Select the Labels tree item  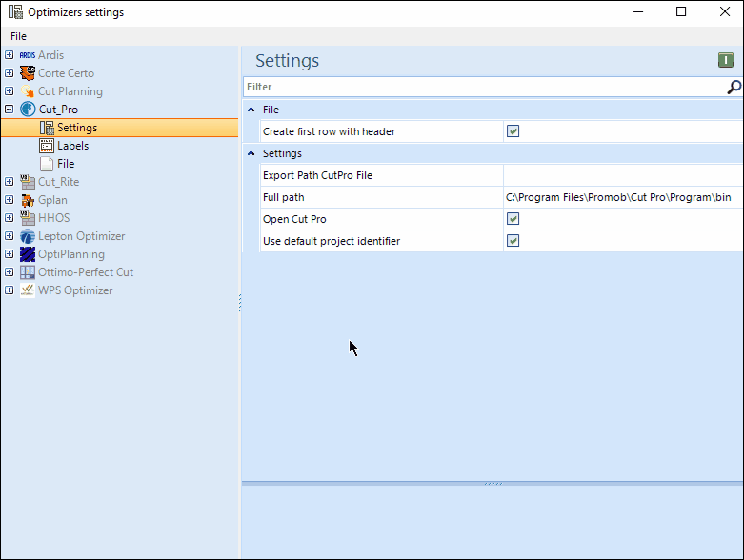point(72,146)
